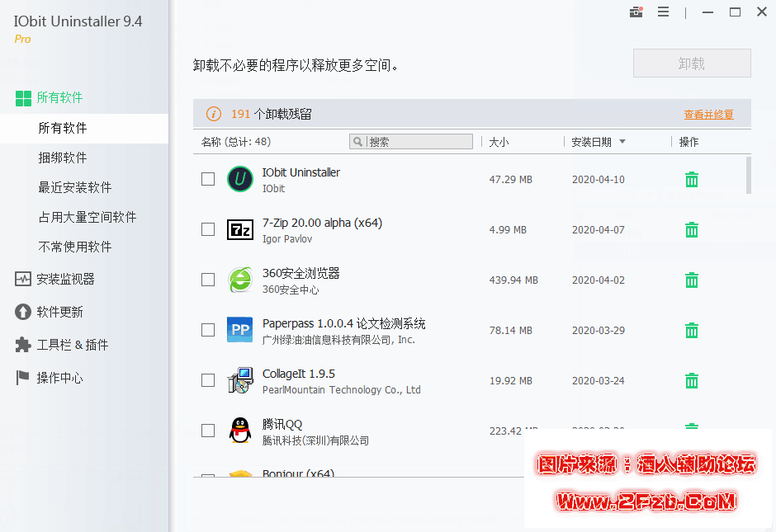Screen dimensions: 776x532
Task: Click the orange info icon beside 191个卸载残留
Action: (214, 115)
